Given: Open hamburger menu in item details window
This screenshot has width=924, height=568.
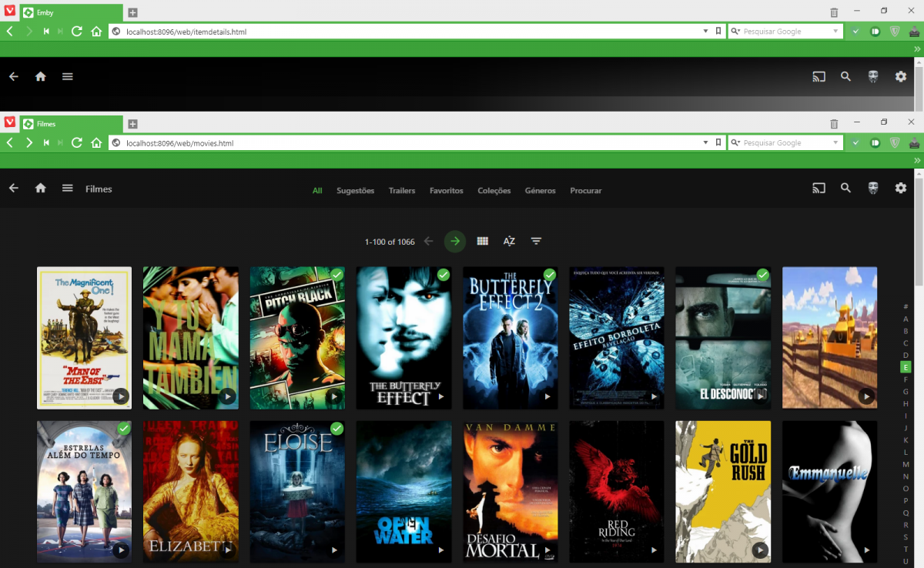Looking at the screenshot, I should coord(68,76).
